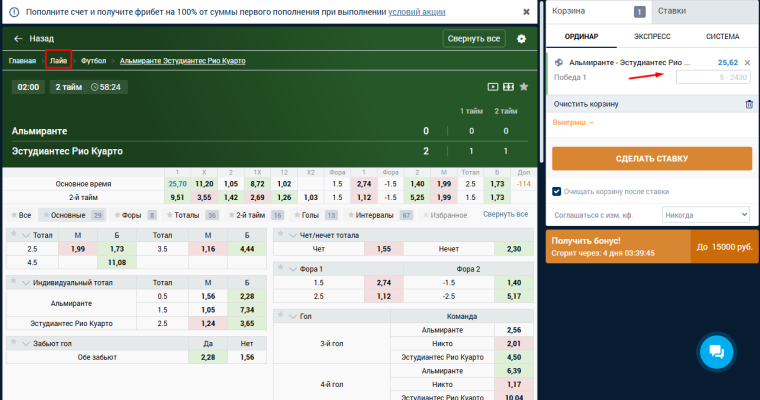Star the Тотал market block
The width and height of the screenshot is (760, 400).
tap(14, 235)
